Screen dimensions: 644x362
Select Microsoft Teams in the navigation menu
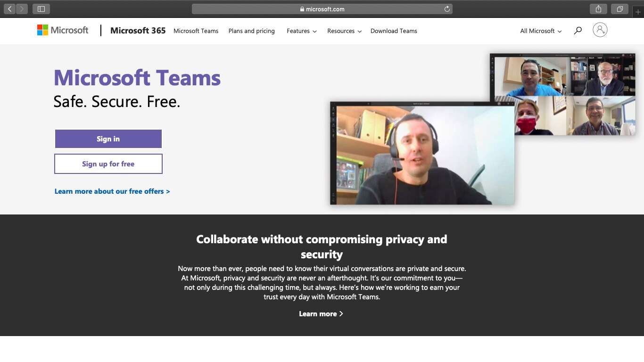click(x=196, y=31)
